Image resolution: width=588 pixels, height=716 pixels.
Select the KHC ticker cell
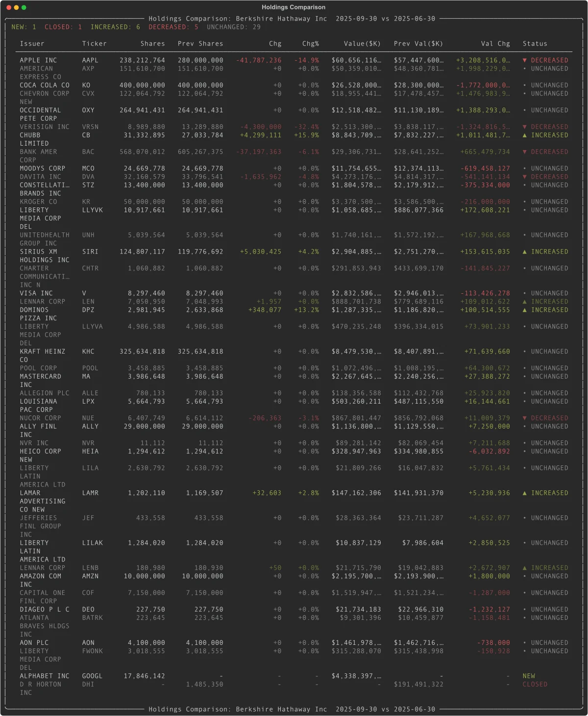pos(88,352)
